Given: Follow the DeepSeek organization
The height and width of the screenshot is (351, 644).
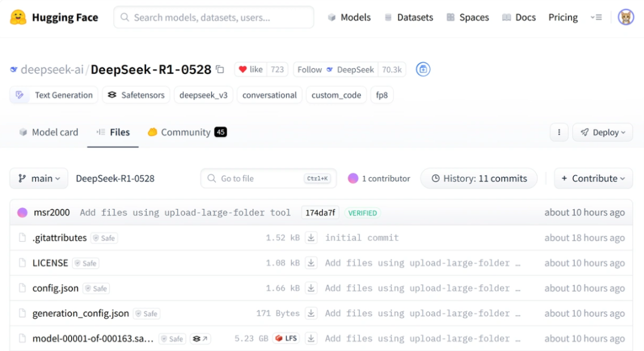Looking at the screenshot, I should click(309, 70).
